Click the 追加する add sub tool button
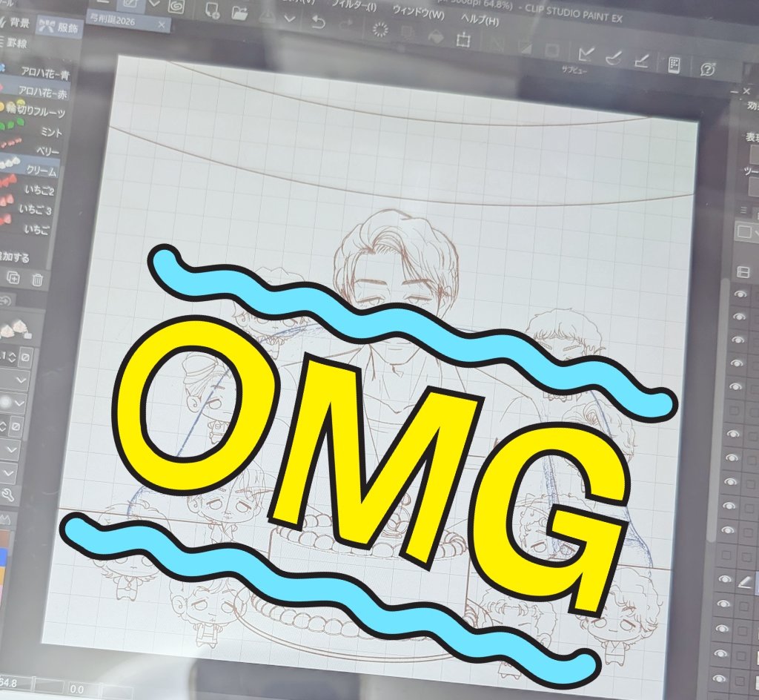This screenshot has height=700, width=759. click(x=15, y=257)
